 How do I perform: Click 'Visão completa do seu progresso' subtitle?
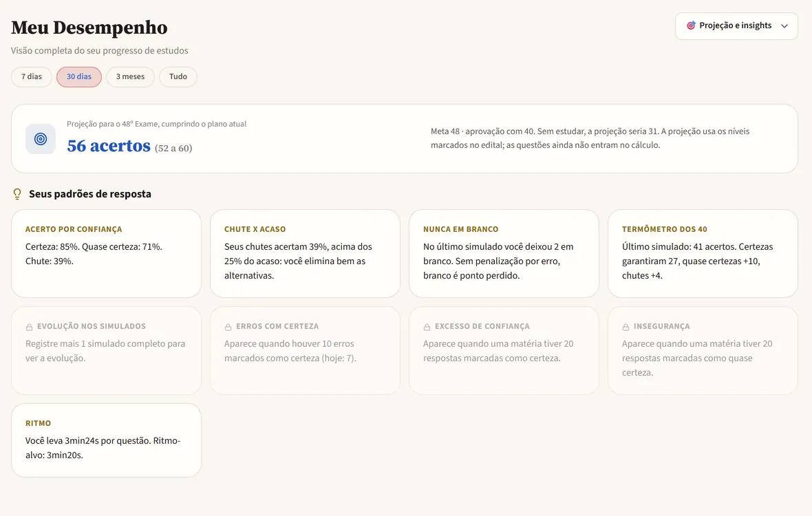[x=99, y=51]
